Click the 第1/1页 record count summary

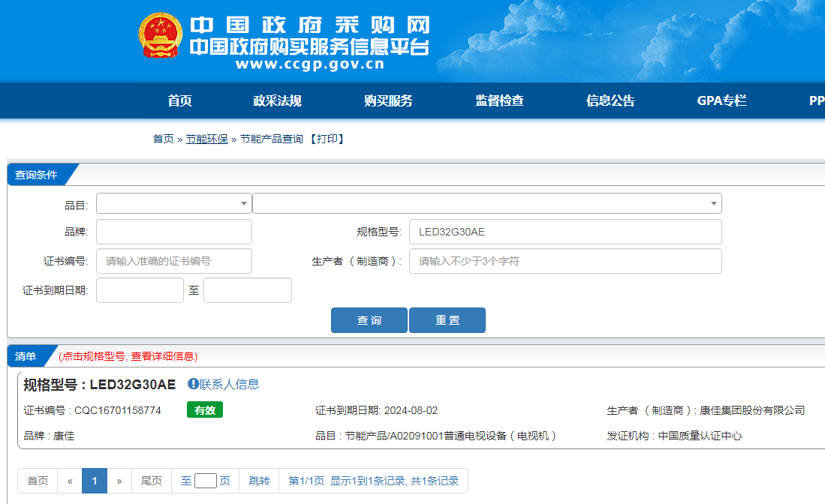click(x=374, y=481)
